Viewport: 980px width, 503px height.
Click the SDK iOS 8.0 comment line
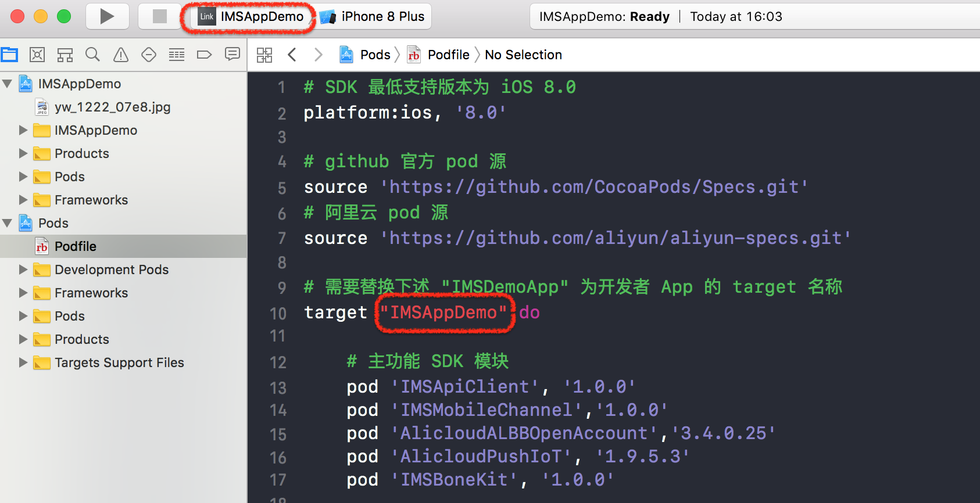[x=439, y=87]
